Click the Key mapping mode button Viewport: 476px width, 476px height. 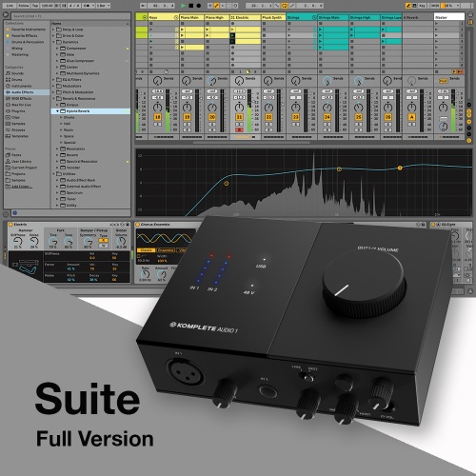coord(422,6)
